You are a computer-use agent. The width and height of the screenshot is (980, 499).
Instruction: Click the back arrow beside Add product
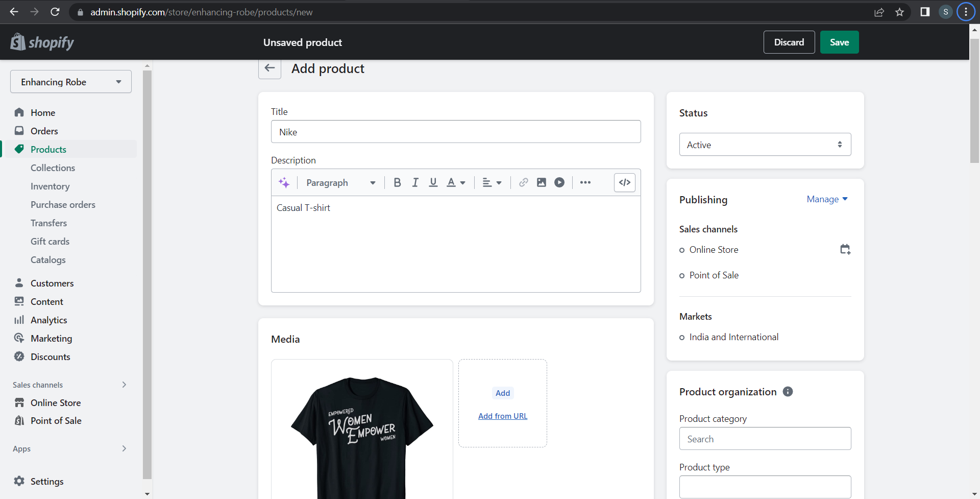coord(269,68)
